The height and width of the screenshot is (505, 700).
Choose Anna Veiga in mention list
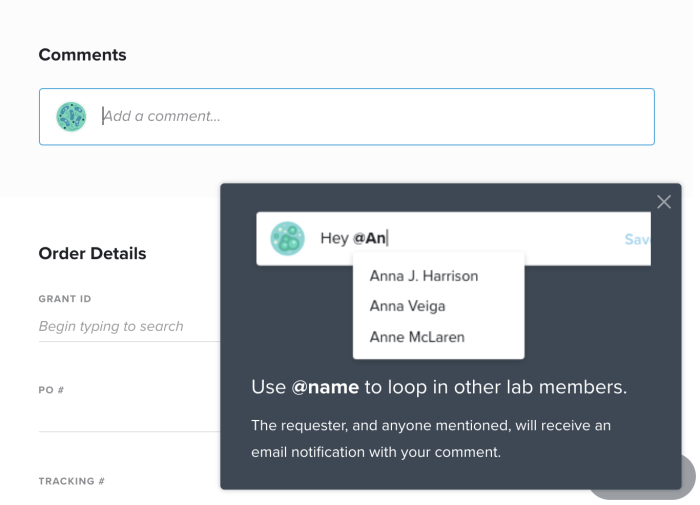pyautogui.click(x=407, y=306)
